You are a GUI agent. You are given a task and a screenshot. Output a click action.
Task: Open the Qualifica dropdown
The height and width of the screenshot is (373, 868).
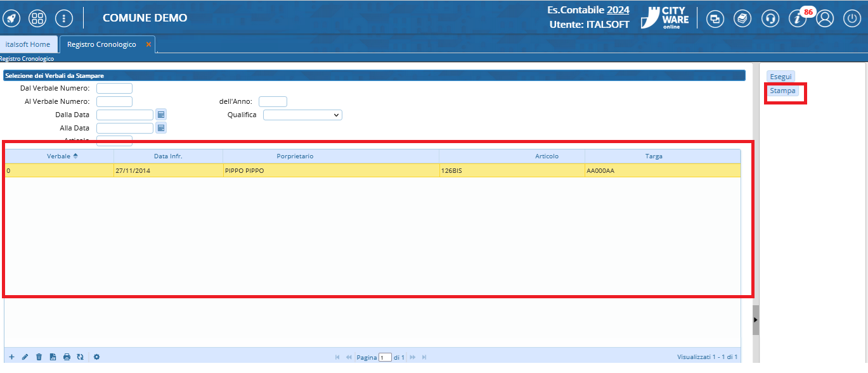click(302, 115)
